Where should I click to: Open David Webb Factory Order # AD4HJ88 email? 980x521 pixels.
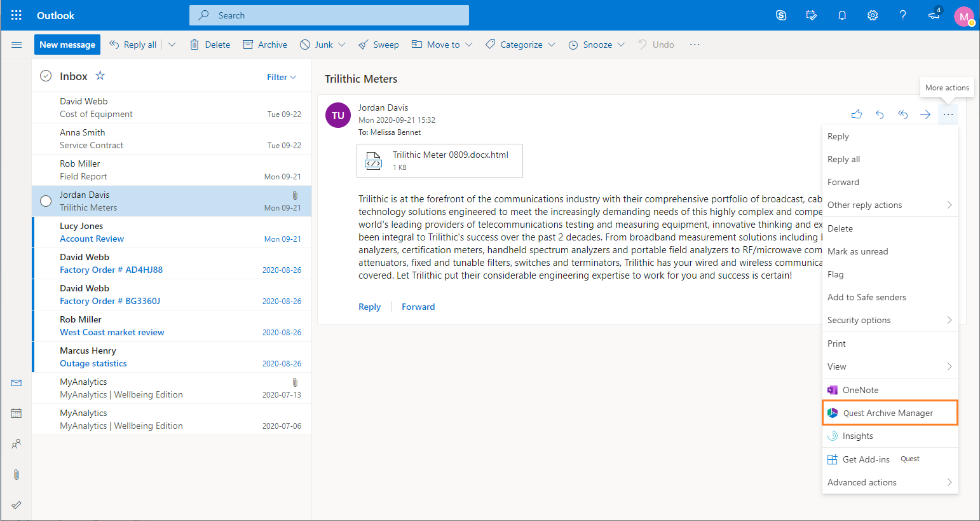point(172,263)
